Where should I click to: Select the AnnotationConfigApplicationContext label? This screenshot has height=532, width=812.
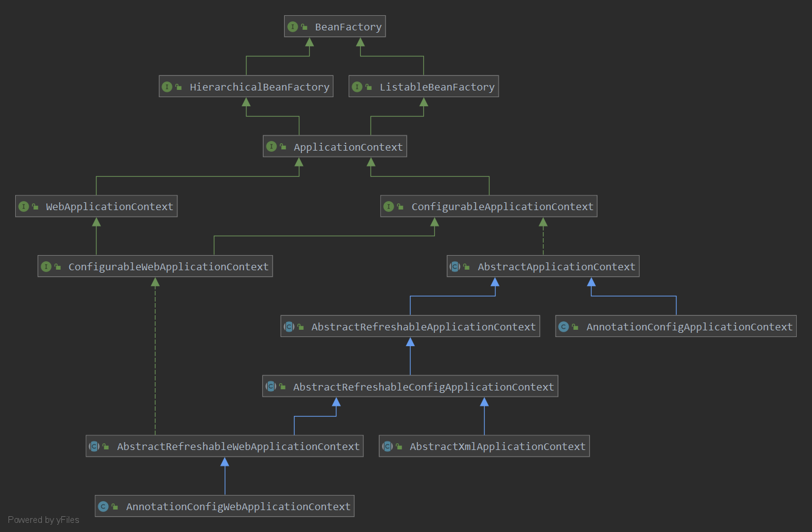[689, 327]
